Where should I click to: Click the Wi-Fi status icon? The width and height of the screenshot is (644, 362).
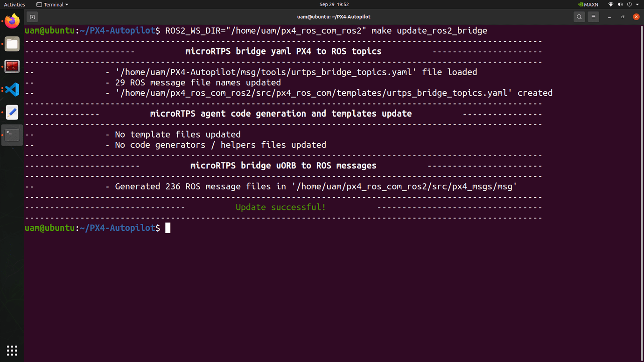(x=610, y=4)
